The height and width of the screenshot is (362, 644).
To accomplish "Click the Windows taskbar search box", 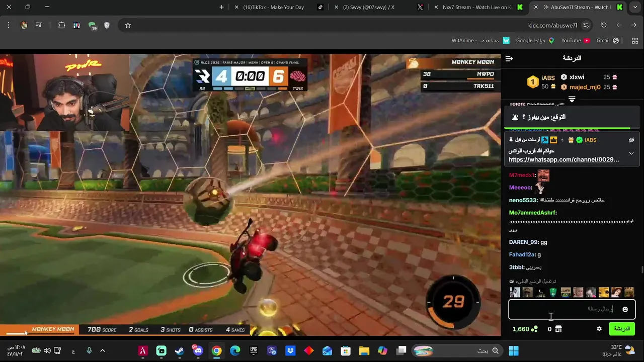I will pyautogui.click(x=457, y=350).
